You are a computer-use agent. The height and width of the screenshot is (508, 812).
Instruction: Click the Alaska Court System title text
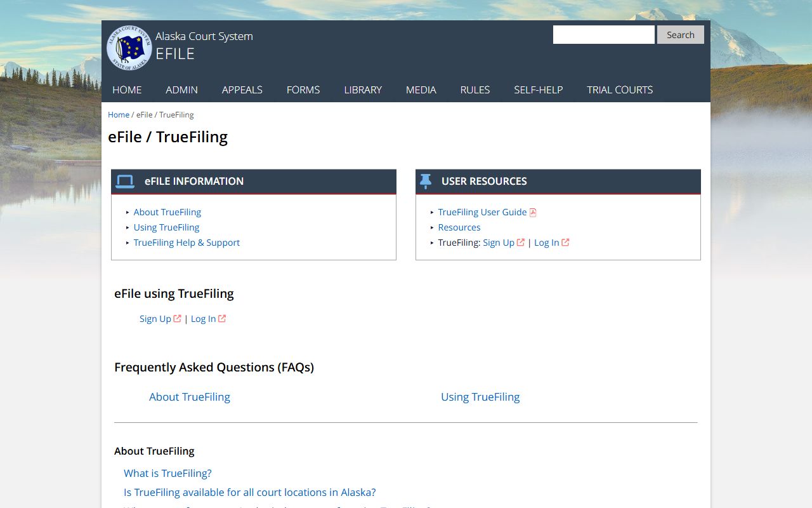click(x=204, y=36)
